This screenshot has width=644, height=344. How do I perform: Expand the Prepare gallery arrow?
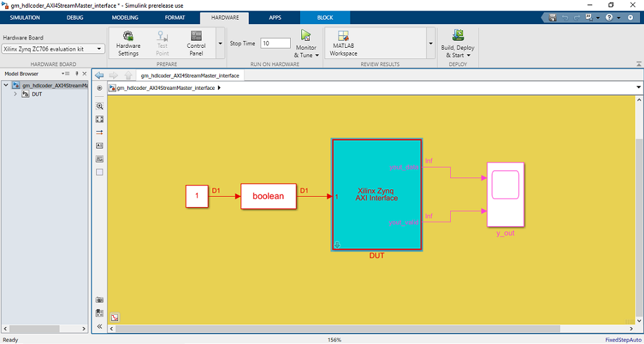(x=220, y=43)
